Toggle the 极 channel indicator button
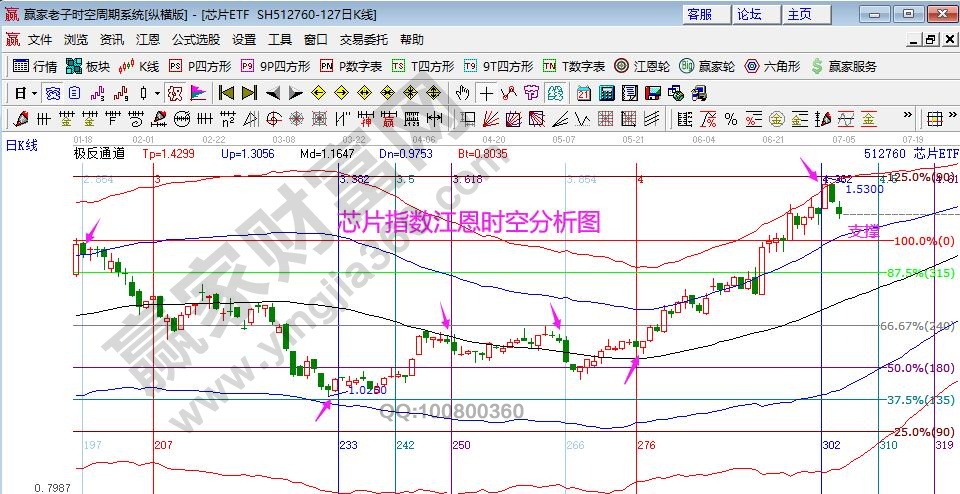960x494 pixels. (x=173, y=93)
